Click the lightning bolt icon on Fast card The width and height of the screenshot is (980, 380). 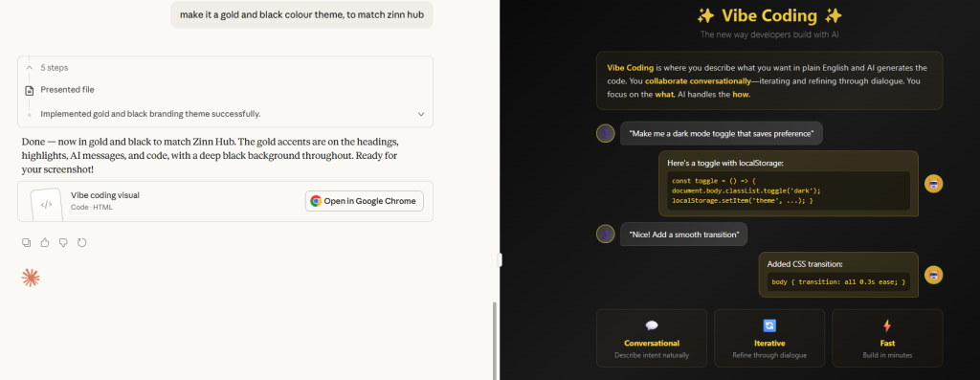coord(887,325)
